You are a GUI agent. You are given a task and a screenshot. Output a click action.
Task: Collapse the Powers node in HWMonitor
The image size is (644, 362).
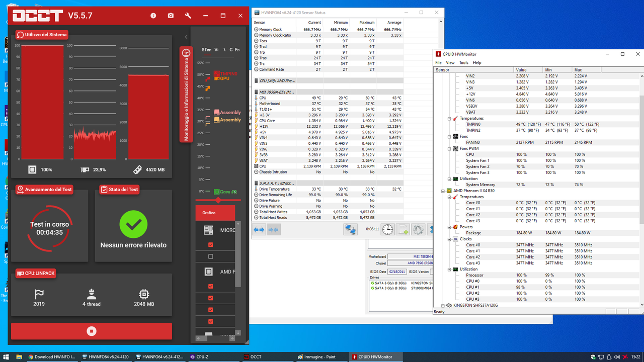[x=449, y=227]
